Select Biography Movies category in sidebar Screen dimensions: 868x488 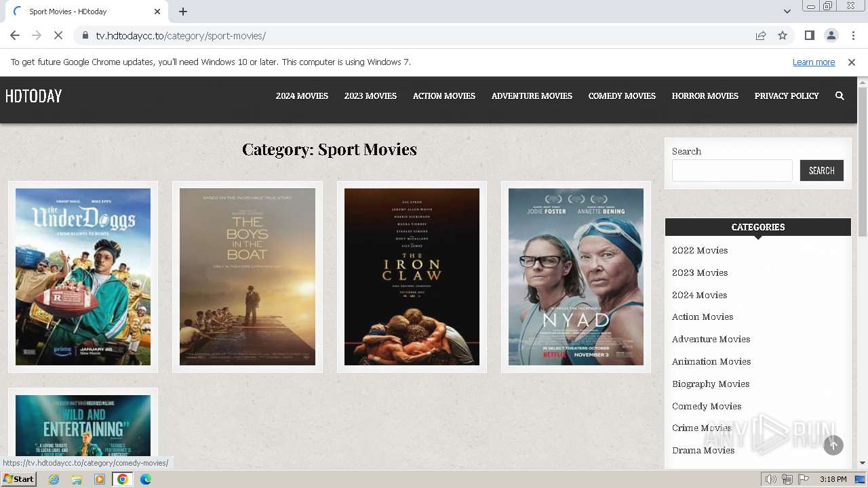711,384
